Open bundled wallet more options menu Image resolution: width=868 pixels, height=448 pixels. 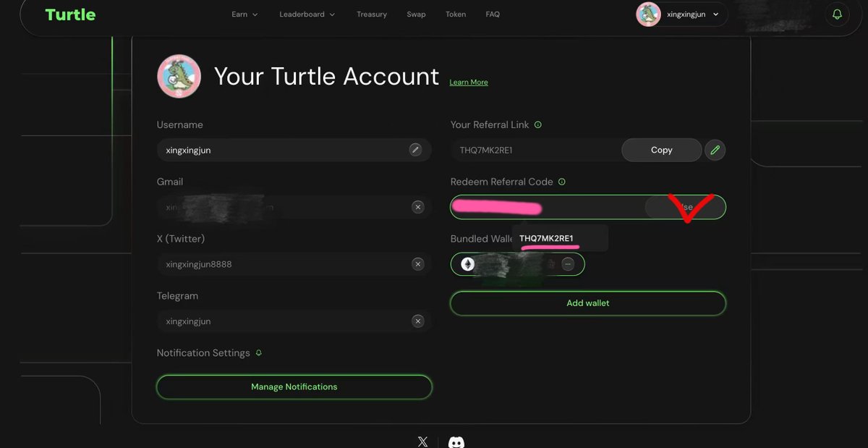tap(568, 264)
